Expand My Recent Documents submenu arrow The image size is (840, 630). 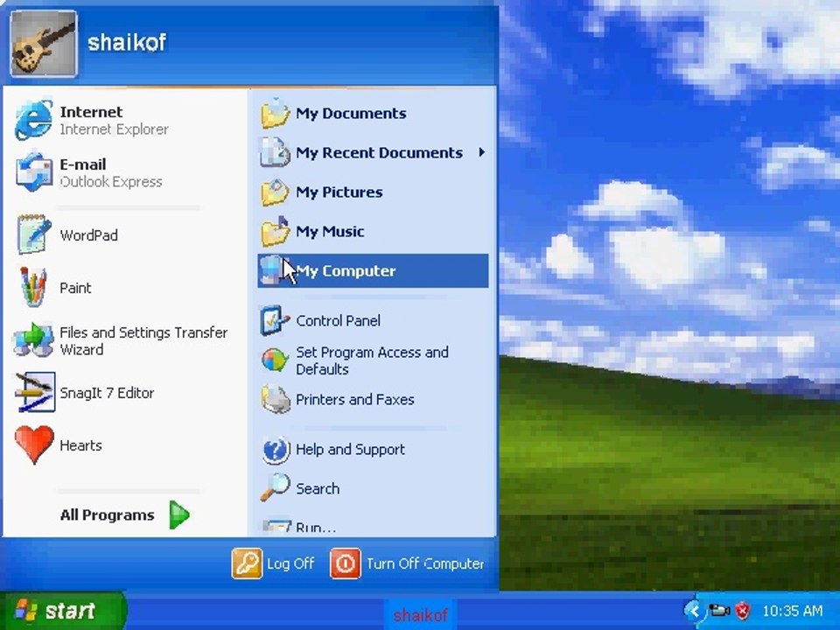[481, 152]
